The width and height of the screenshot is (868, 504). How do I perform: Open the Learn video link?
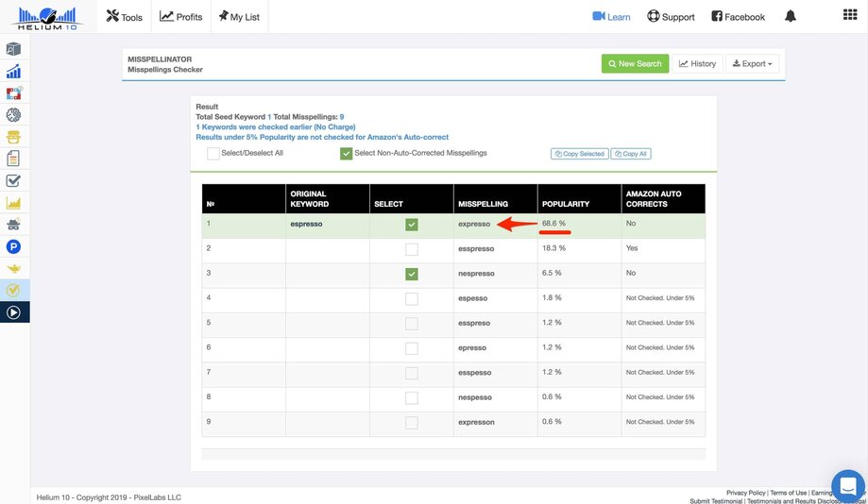coord(611,17)
